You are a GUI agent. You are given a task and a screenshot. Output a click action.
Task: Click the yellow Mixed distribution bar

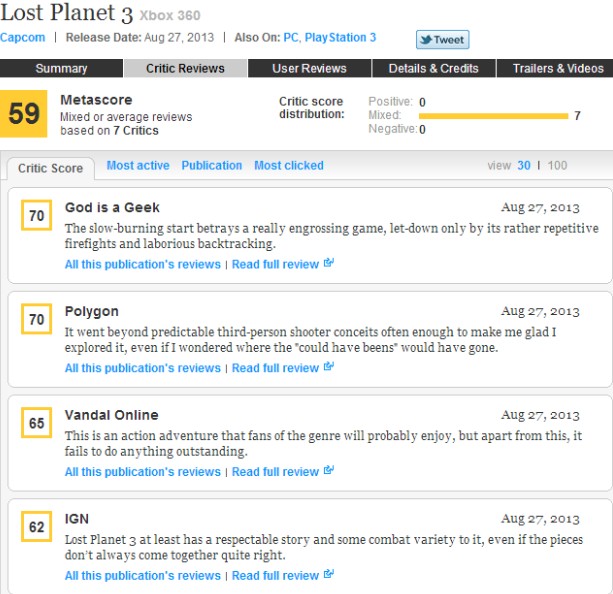point(493,116)
